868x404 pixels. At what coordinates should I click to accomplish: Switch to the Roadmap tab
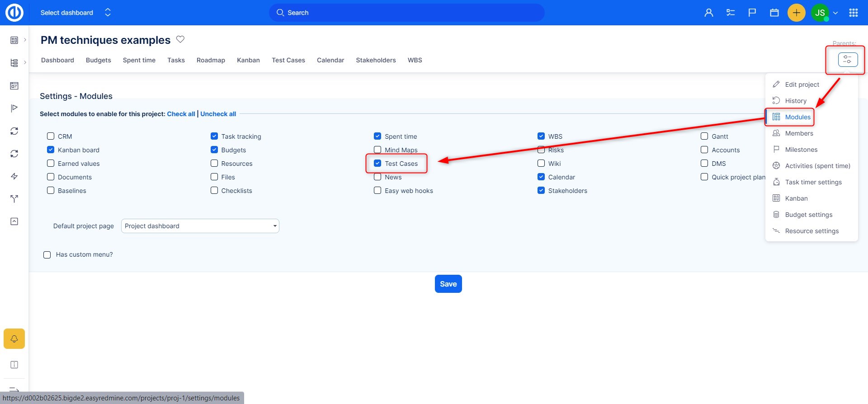pos(211,60)
